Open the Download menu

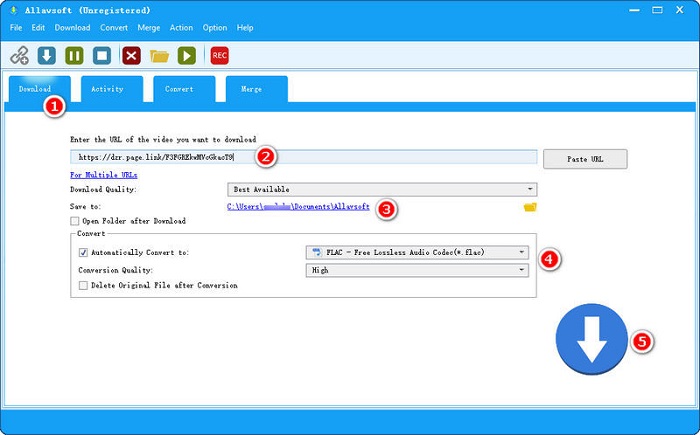(x=72, y=28)
